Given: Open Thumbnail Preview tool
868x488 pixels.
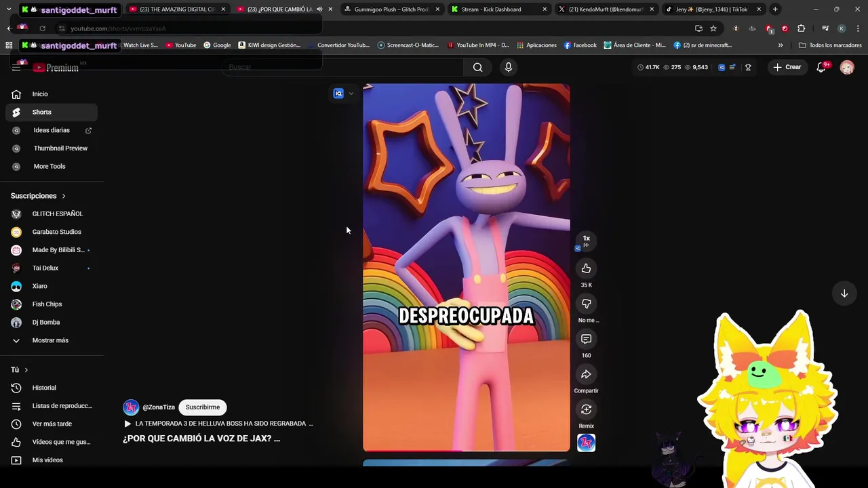Looking at the screenshot, I should 52,148.
